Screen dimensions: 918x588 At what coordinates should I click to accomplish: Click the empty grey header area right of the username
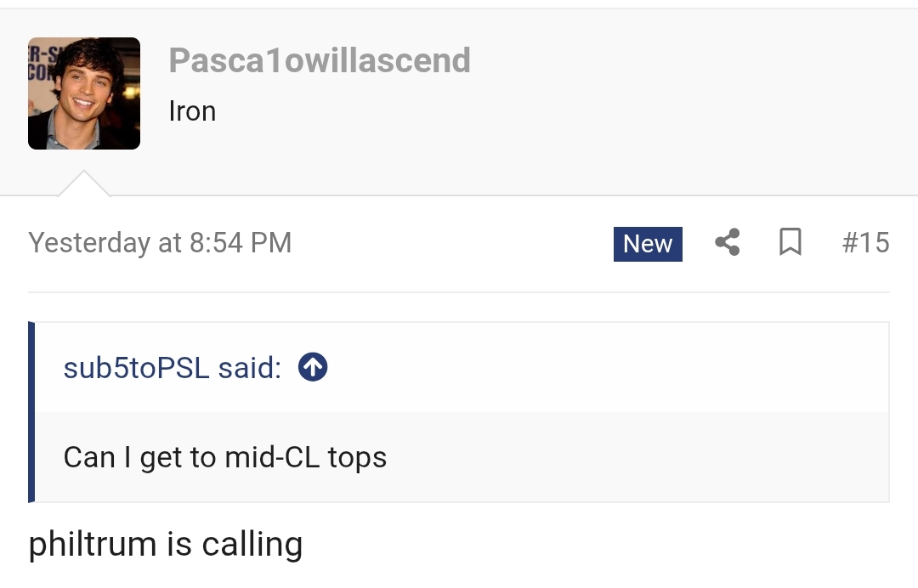point(680,93)
